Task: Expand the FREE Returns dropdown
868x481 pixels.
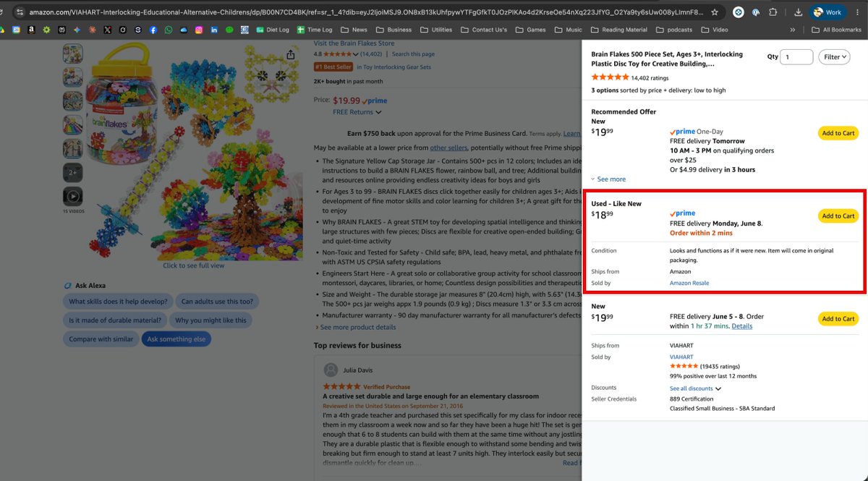Action: click(357, 112)
